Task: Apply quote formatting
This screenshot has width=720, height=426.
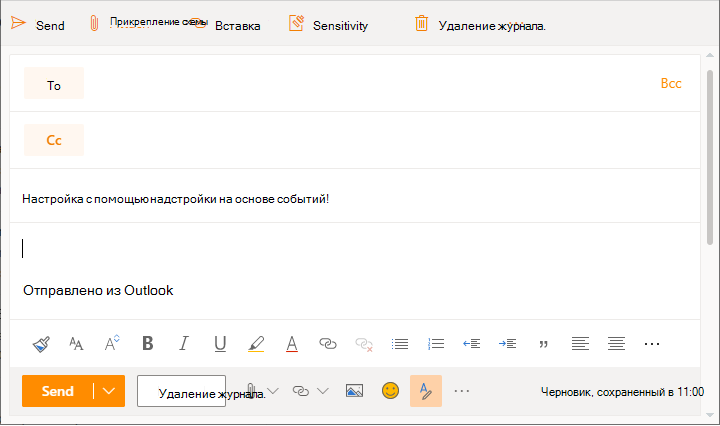Action: pos(543,344)
